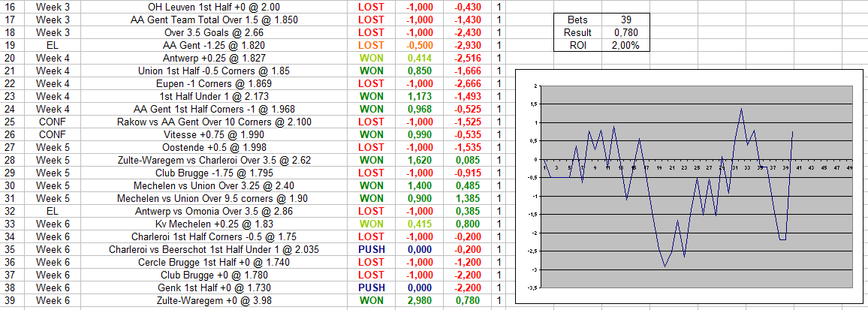Image resolution: width=868 pixels, height=310 pixels.
Task: Click 'Oostende +0.5 @ 1.998' cell
Action: pos(214,147)
